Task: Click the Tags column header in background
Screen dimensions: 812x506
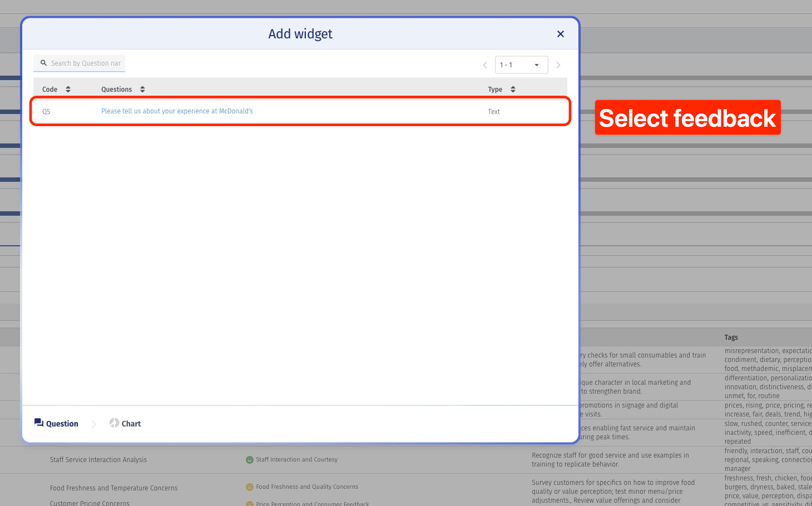Action: [731, 338]
